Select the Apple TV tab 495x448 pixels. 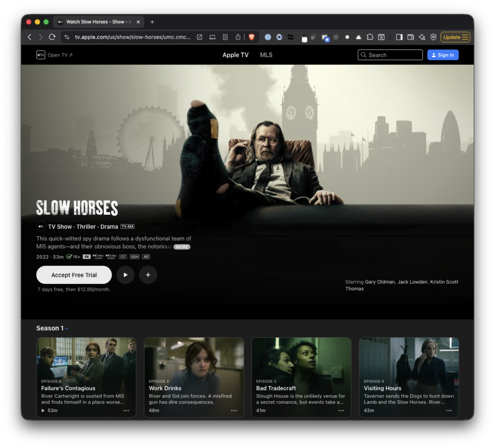(235, 55)
